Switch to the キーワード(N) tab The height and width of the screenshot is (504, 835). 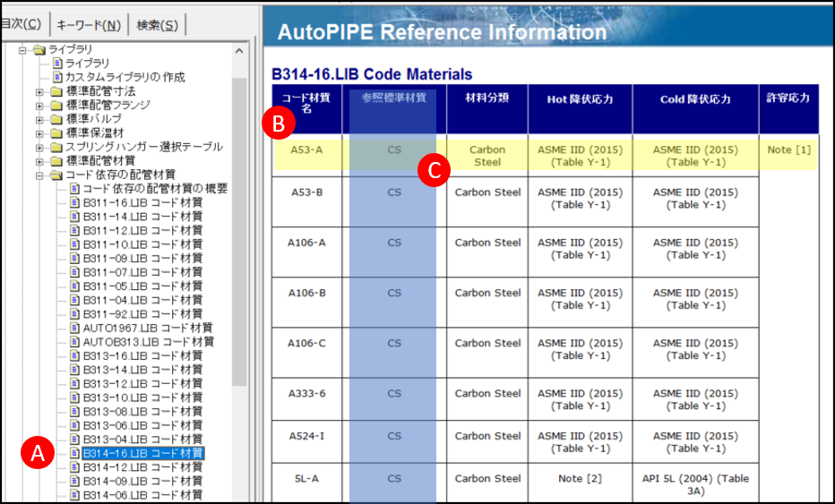89,24
